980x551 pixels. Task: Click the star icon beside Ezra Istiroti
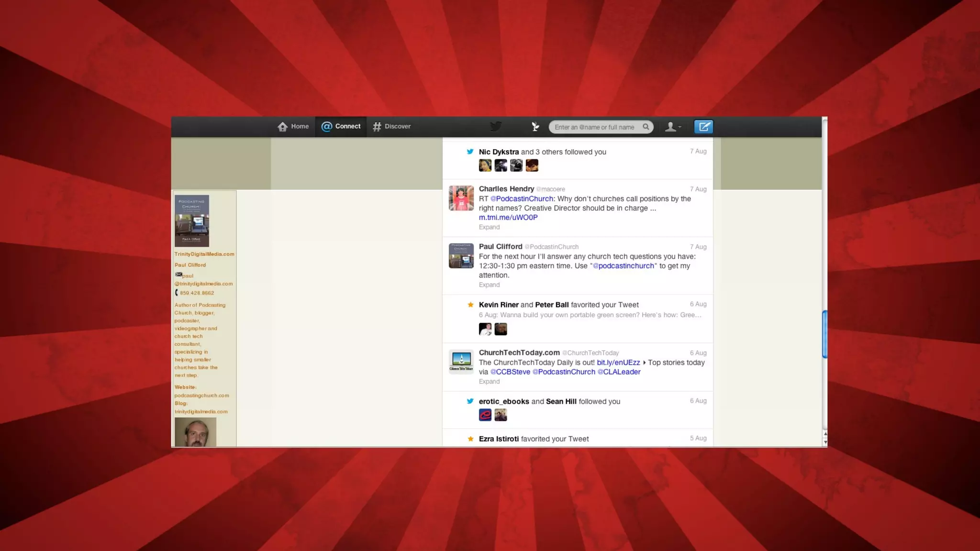click(x=470, y=439)
